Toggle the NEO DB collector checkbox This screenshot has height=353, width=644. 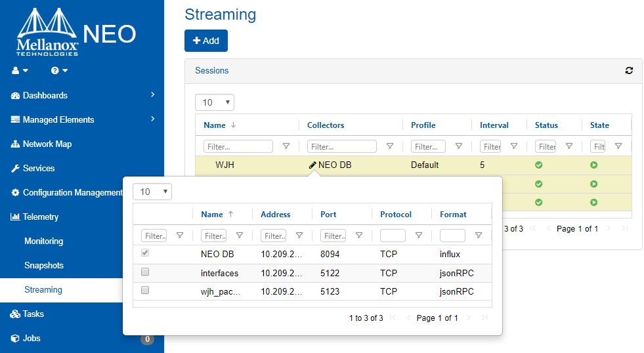coord(145,253)
